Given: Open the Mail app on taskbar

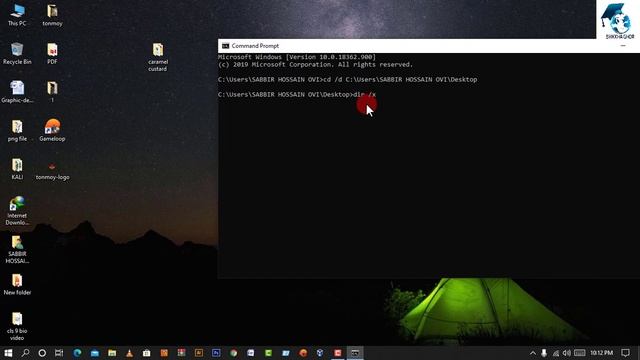Looking at the screenshot, I should click(x=95, y=353).
